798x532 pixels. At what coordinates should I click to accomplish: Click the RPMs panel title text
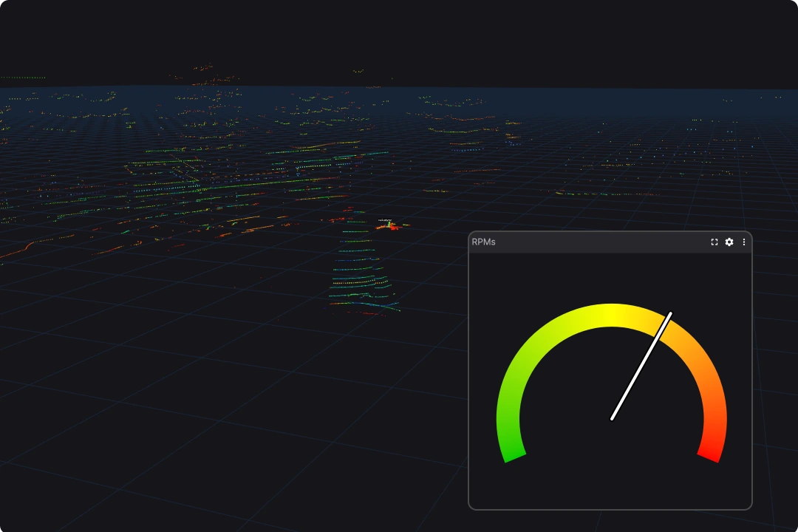[x=483, y=242]
